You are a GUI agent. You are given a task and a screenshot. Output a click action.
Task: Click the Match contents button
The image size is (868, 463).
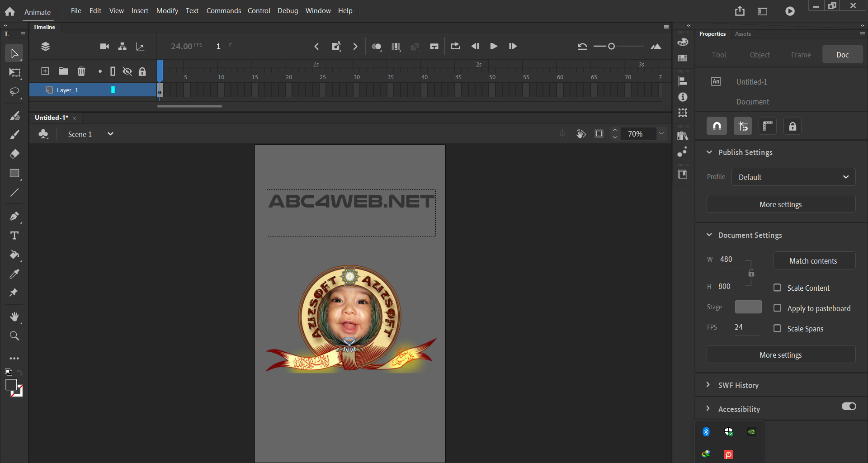coord(814,261)
